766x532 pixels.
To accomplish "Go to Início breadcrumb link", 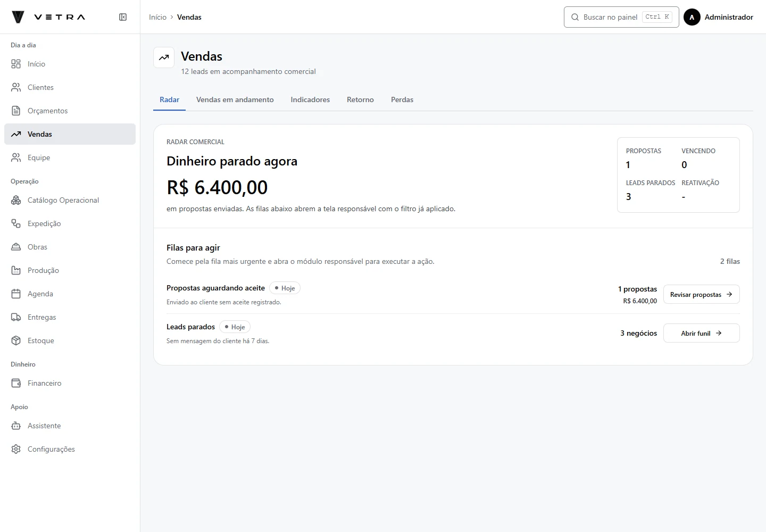I will pos(157,17).
